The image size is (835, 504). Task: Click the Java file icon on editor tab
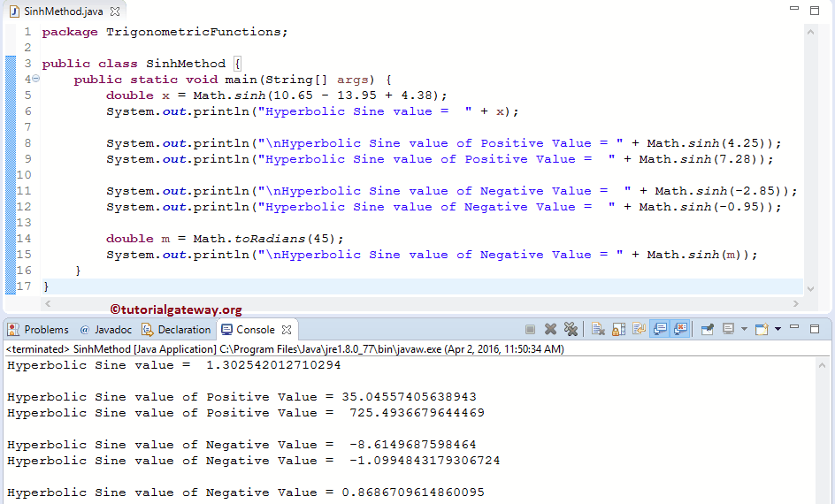tap(15, 11)
